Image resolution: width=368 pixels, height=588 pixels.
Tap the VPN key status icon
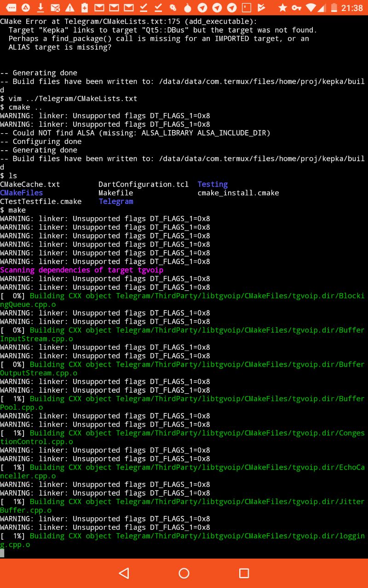pos(297,7)
